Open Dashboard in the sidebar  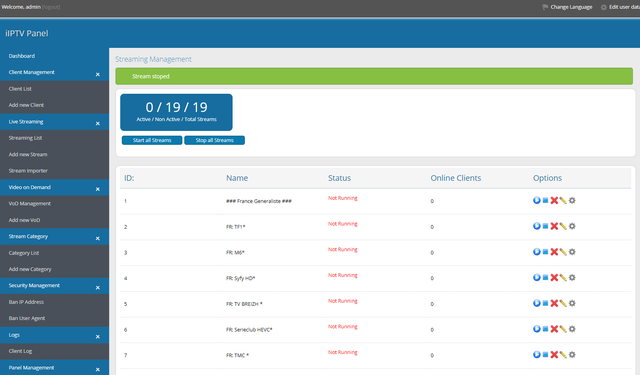22,56
